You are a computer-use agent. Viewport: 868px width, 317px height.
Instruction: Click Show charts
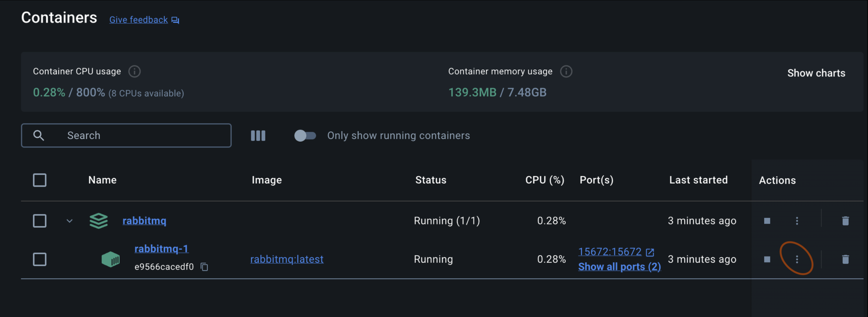click(x=816, y=73)
